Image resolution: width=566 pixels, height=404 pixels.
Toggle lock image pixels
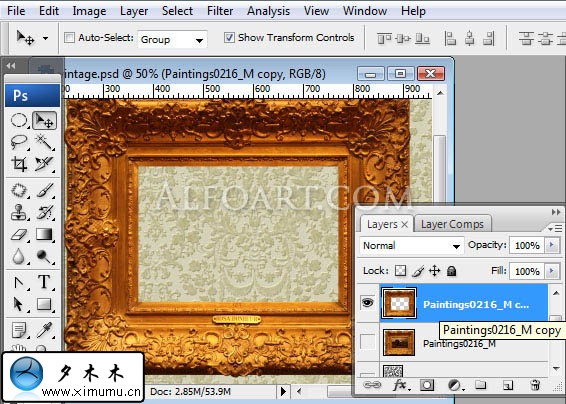click(418, 271)
